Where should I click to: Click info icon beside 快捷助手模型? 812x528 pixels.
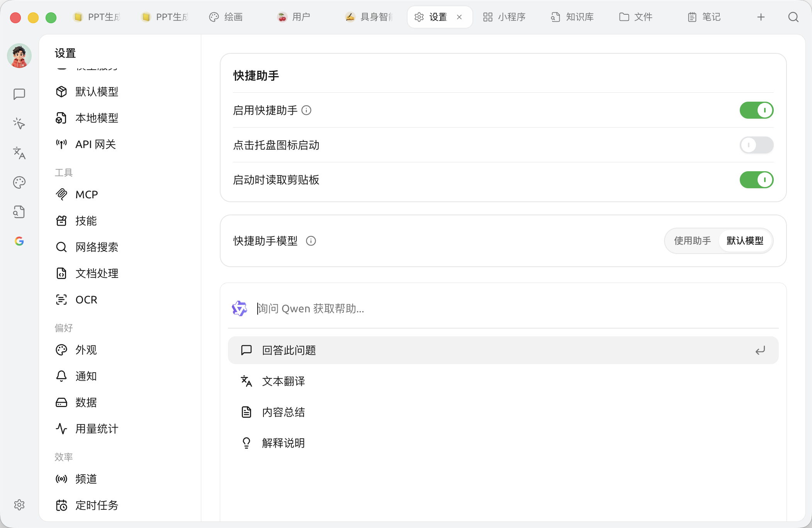tap(311, 241)
